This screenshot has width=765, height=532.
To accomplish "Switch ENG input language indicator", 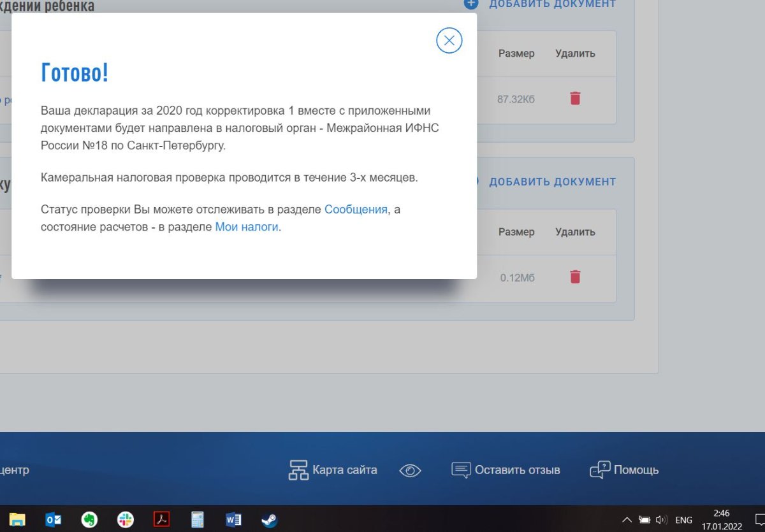I will (683, 520).
